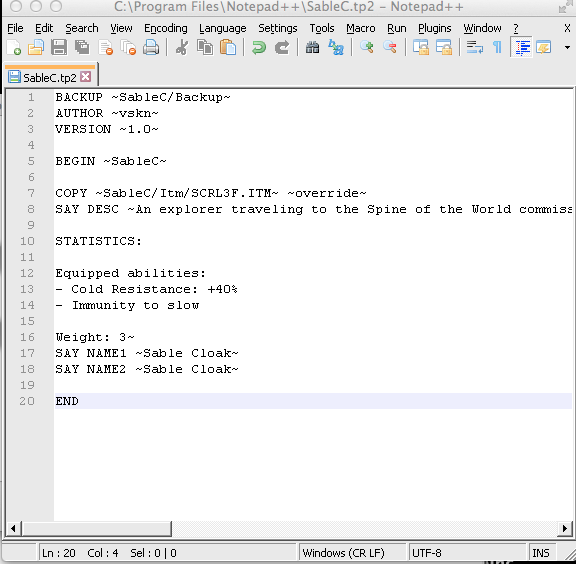Click the INS mode indicator in status bar
This screenshot has width=576, height=564.
(541, 553)
